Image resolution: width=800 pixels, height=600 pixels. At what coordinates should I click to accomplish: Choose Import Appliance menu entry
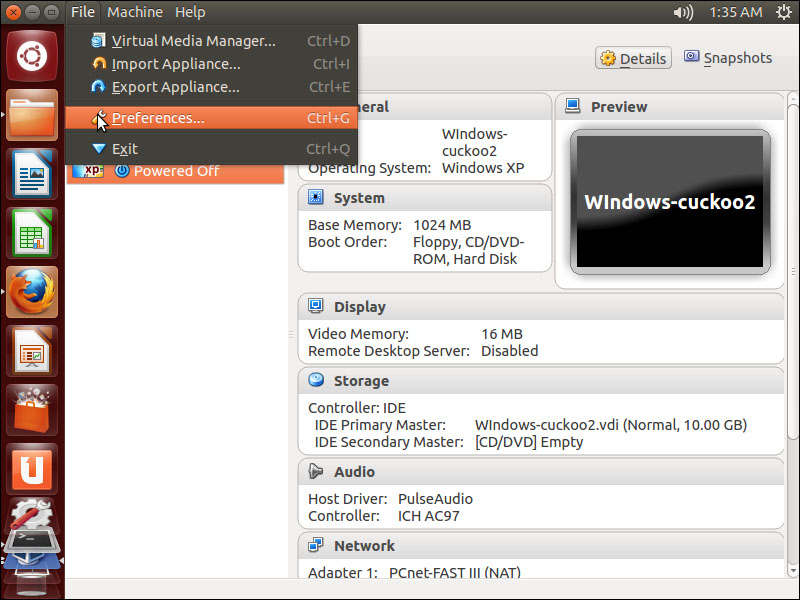[x=211, y=64]
